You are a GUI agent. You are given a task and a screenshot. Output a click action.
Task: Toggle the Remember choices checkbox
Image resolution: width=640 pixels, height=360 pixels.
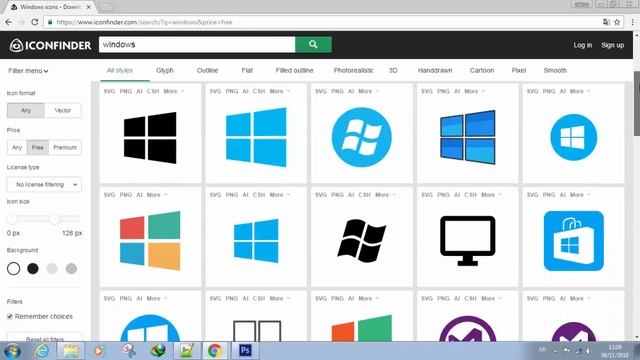[10, 316]
